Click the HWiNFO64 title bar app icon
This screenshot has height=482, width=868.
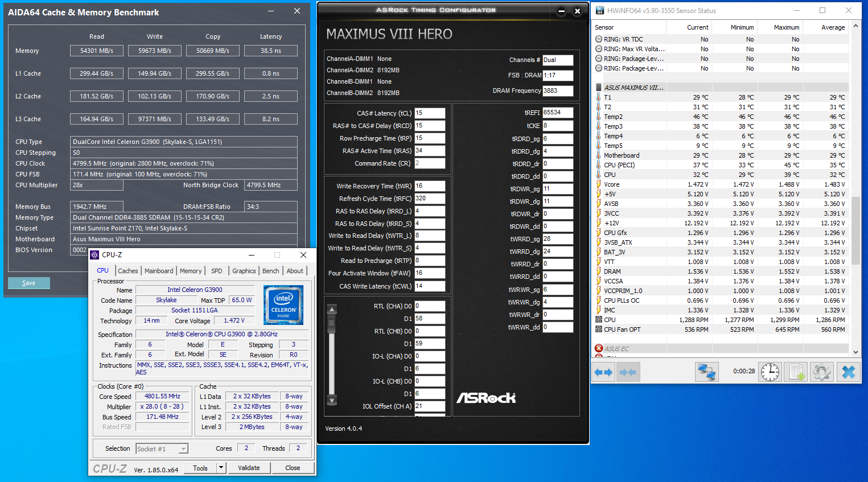pyautogui.click(x=599, y=10)
